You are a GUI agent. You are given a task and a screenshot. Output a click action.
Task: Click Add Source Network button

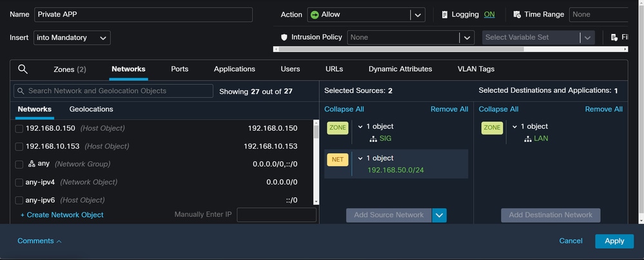[389, 216]
